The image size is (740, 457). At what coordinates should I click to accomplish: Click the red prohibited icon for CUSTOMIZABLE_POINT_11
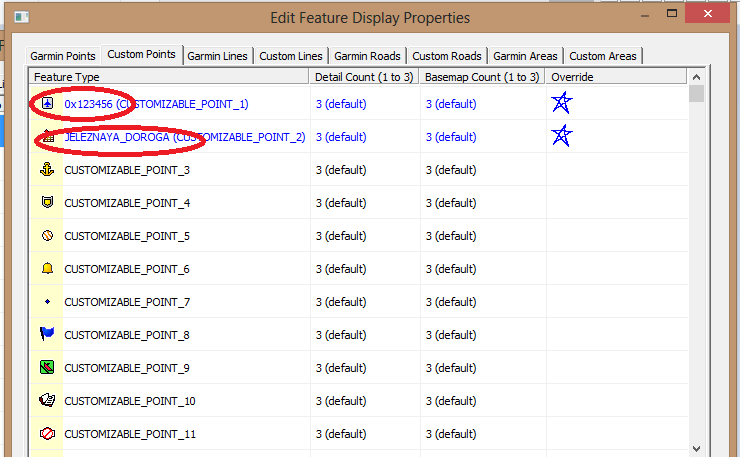click(46, 434)
